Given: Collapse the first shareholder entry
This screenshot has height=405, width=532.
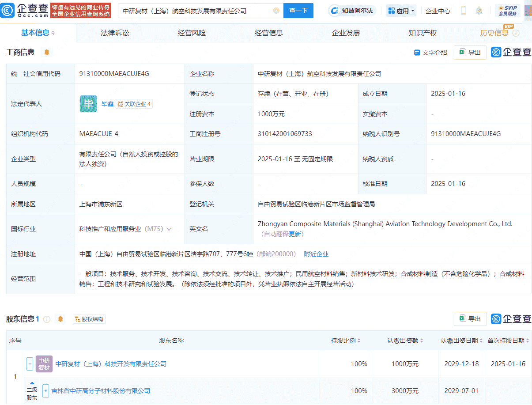Looking at the screenshot, I should click(30, 364).
